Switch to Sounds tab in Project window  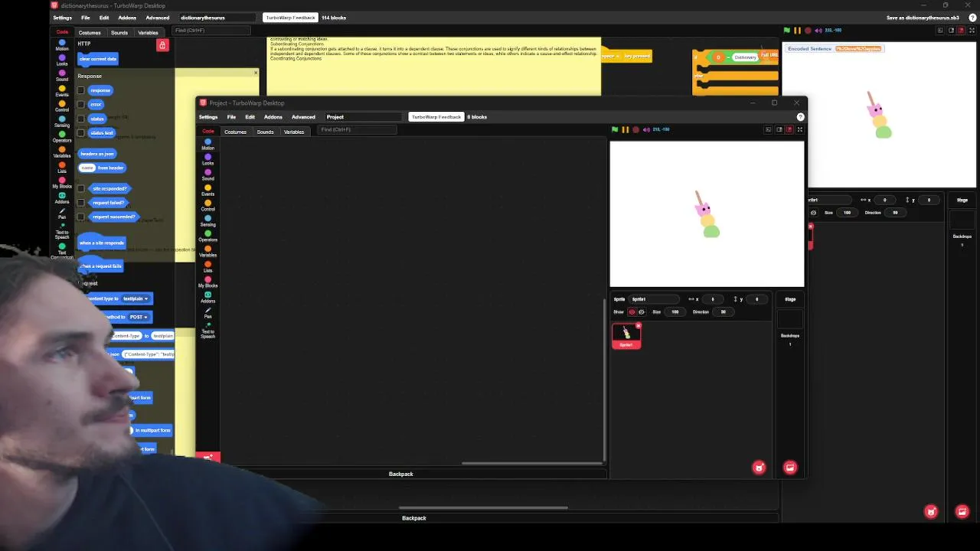pyautogui.click(x=265, y=132)
